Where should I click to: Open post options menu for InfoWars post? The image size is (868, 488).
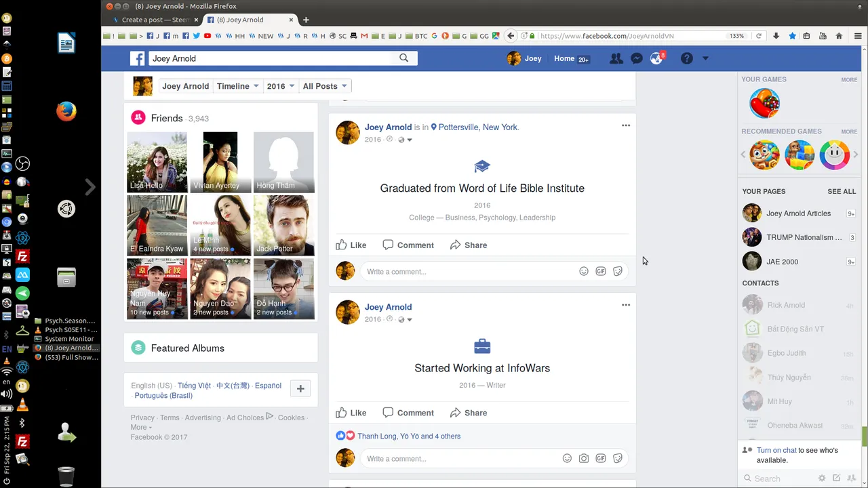[x=626, y=305]
